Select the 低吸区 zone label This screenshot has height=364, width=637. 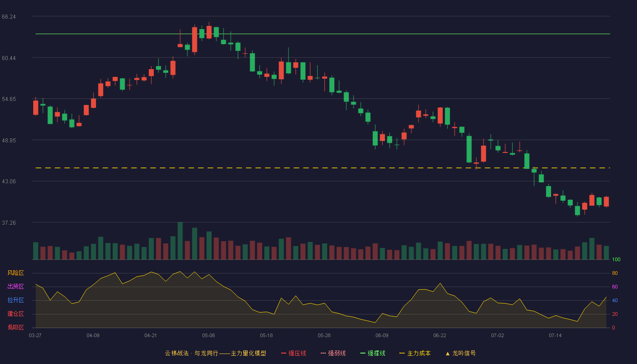tap(15, 327)
